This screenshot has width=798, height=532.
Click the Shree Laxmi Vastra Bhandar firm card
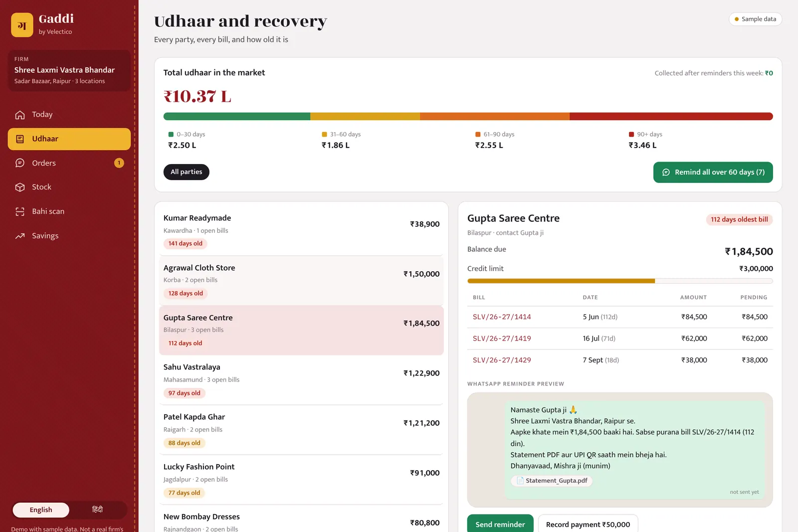tap(69, 70)
